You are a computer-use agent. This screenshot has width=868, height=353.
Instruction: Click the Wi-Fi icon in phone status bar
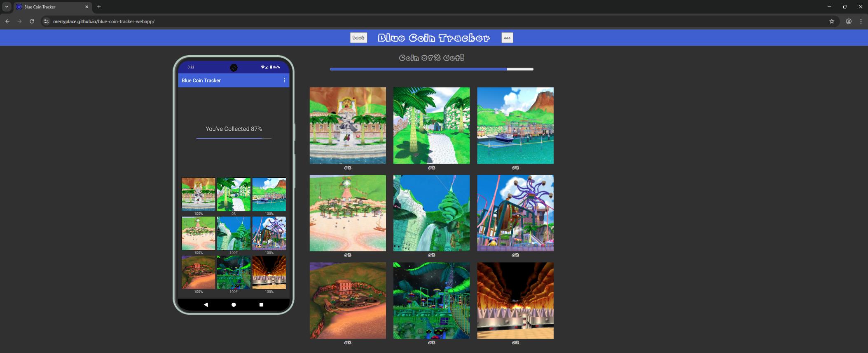coord(263,67)
